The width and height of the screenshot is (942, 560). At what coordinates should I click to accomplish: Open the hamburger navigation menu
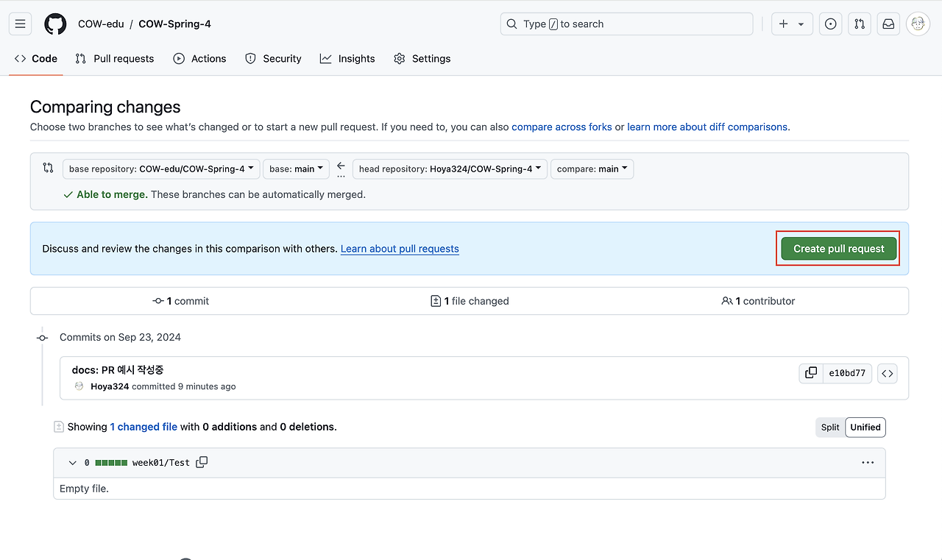coord(21,24)
